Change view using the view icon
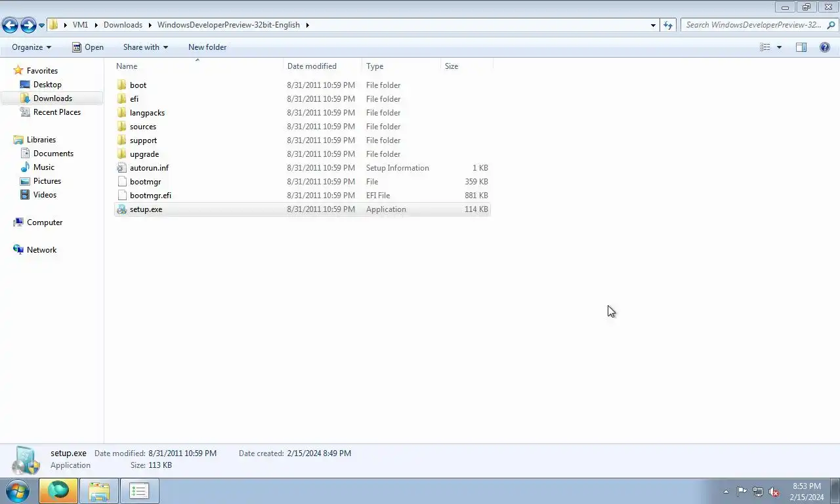The image size is (840, 504). tap(765, 47)
